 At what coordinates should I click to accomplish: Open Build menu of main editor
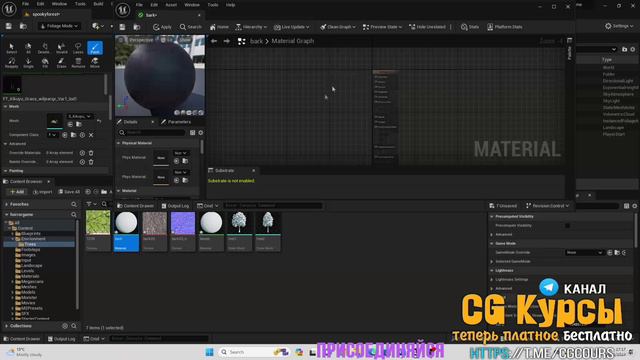coord(98,4)
